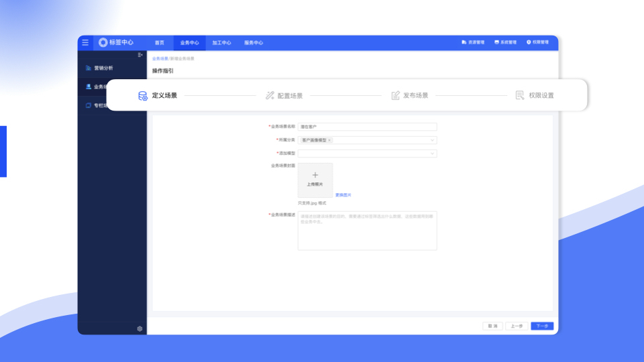
Task: Open 资源管理 in the top bar
Action: pos(473,42)
